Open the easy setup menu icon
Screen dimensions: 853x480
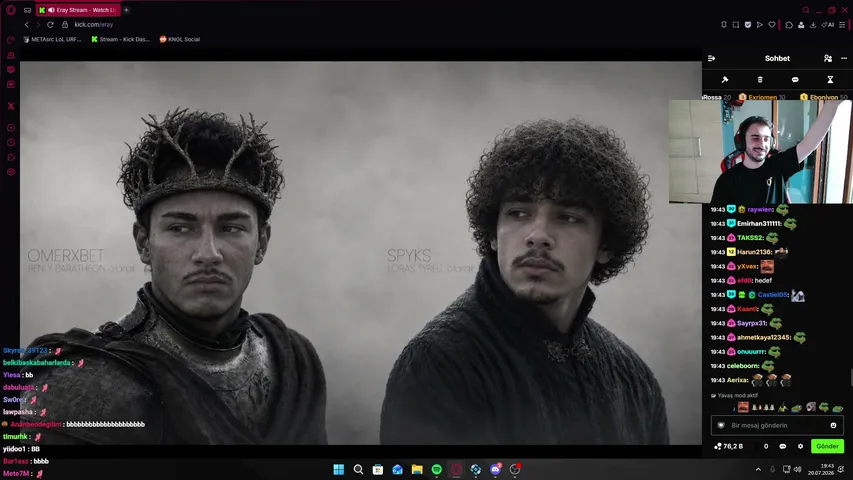(x=842, y=24)
